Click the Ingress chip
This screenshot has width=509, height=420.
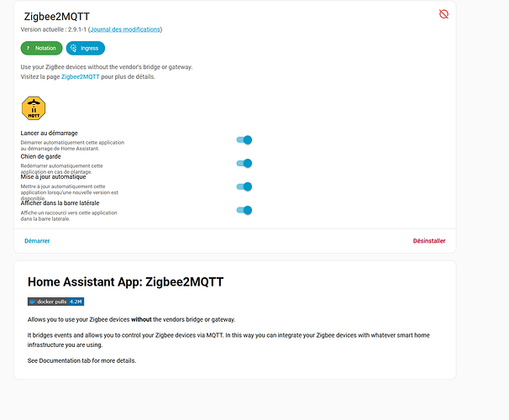click(86, 48)
